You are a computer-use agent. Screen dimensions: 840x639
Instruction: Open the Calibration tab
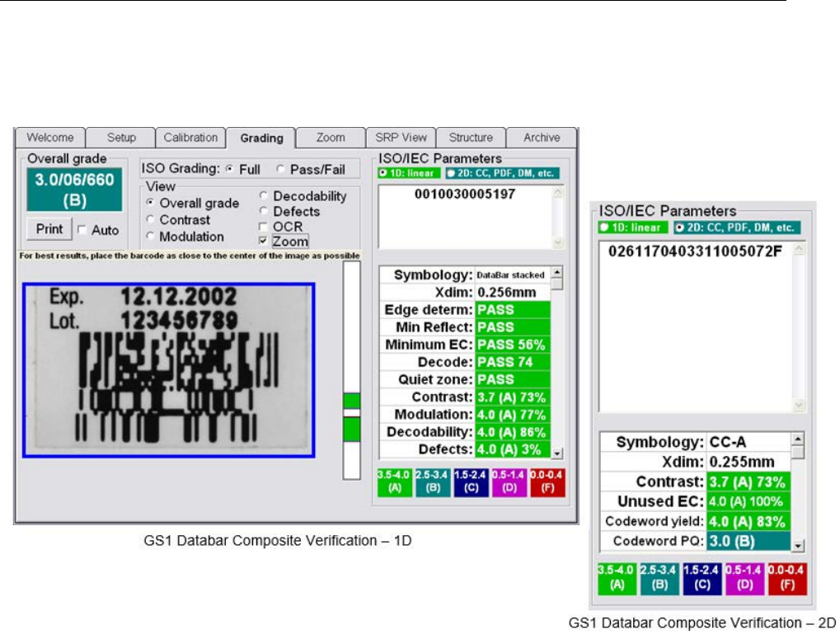tap(190, 138)
